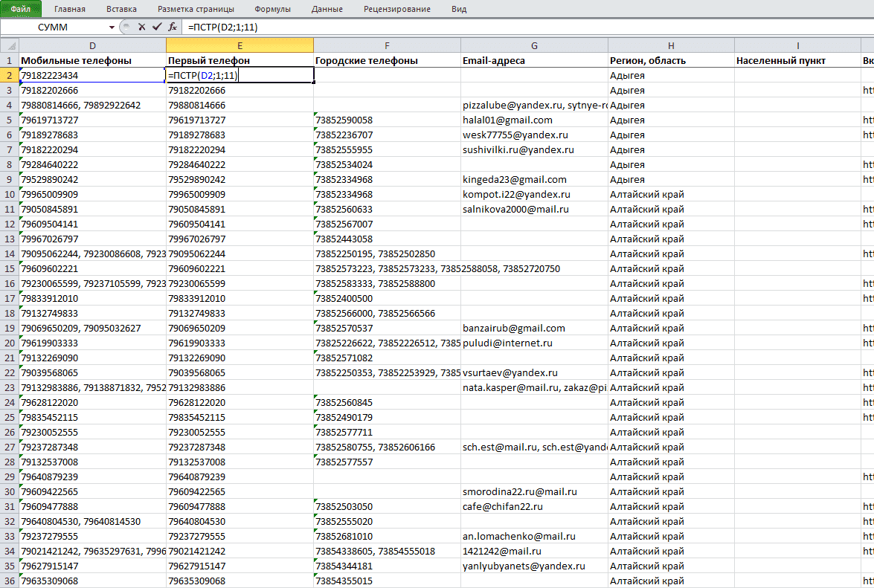Select cell 79640804530, 79640814530
This screenshot has width=874, height=588.
tap(92, 521)
